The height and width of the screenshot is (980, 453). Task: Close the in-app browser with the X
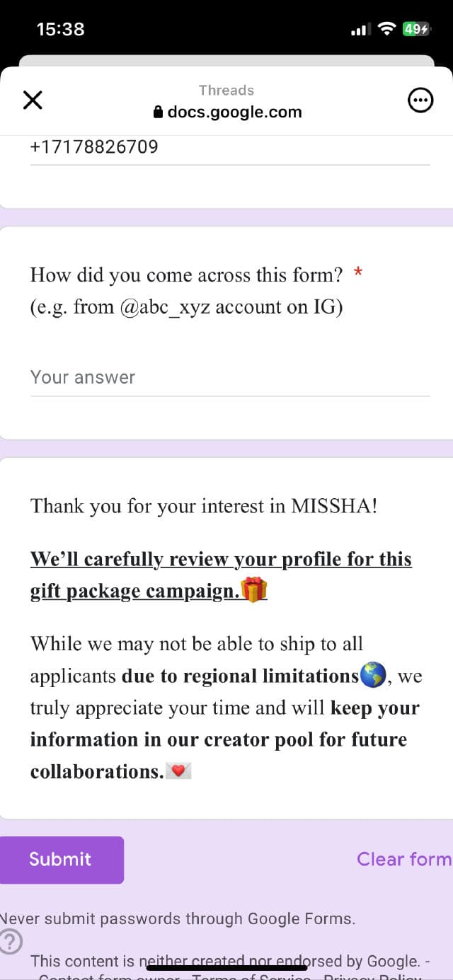click(x=33, y=100)
